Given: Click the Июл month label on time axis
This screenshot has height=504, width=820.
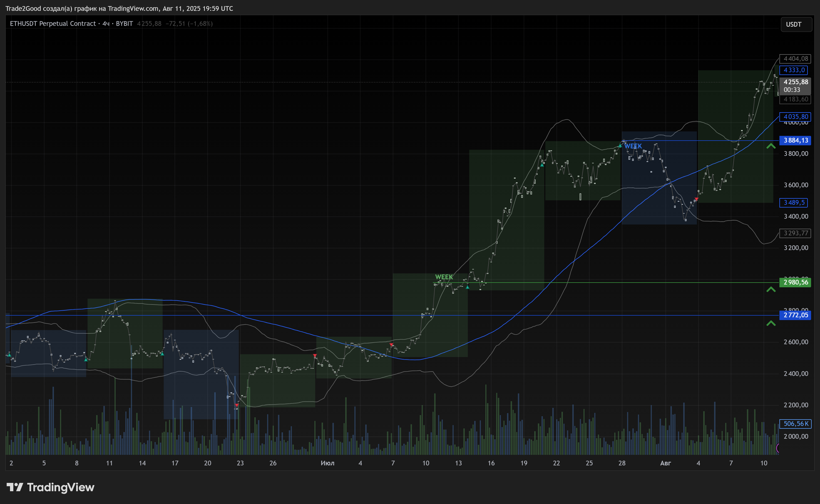Looking at the screenshot, I should [x=327, y=463].
